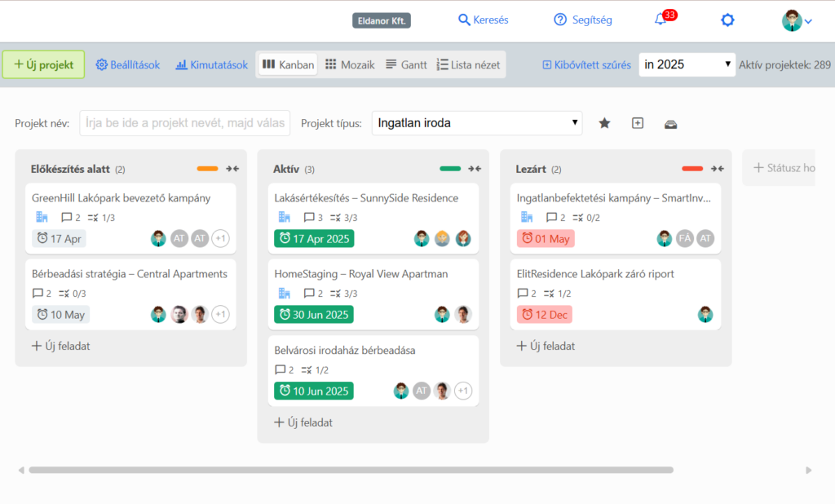Click the 10 Jun 2025 deadline badge

314,391
